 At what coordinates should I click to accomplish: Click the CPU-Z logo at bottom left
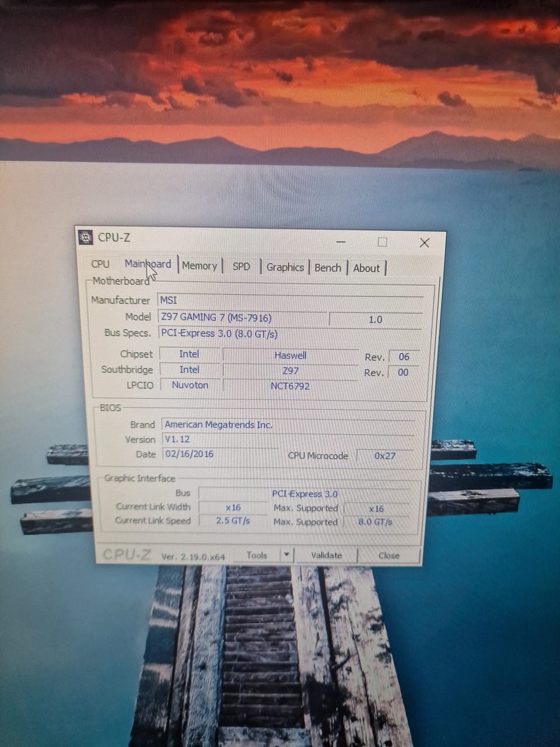tap(127, 555)
